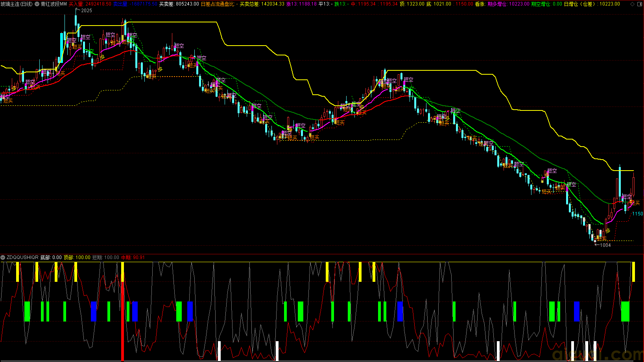Screen dimensions: 644x362
Task: Click the 顶: 1323.00 value
Action: [x=412, y=4]
